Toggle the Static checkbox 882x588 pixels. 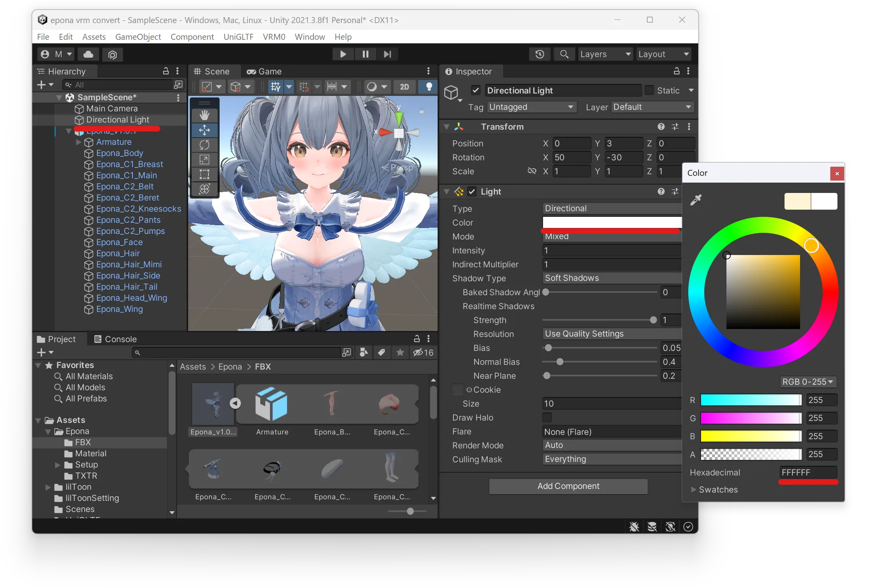coord(649,90)
